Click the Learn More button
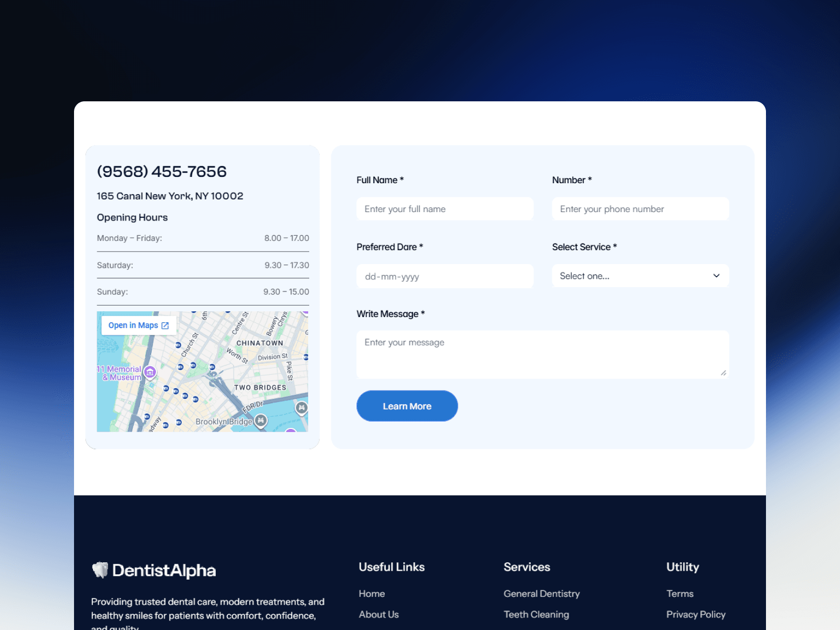The image size is (840, 630). point(407,406)
